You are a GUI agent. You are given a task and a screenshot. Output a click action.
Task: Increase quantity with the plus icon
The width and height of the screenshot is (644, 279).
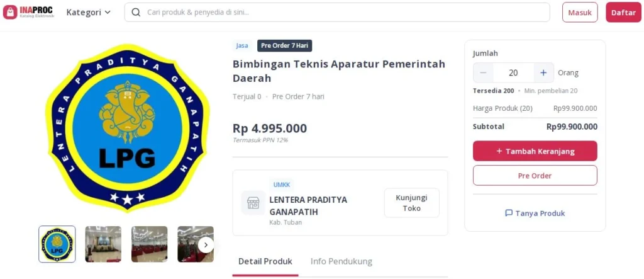point(543,73)
